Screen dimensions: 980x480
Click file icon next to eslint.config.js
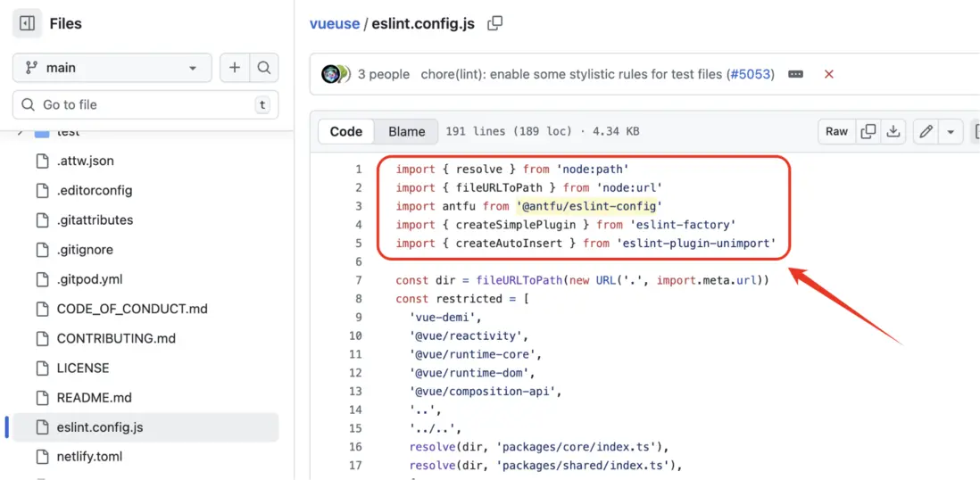(x=43, y=427)
